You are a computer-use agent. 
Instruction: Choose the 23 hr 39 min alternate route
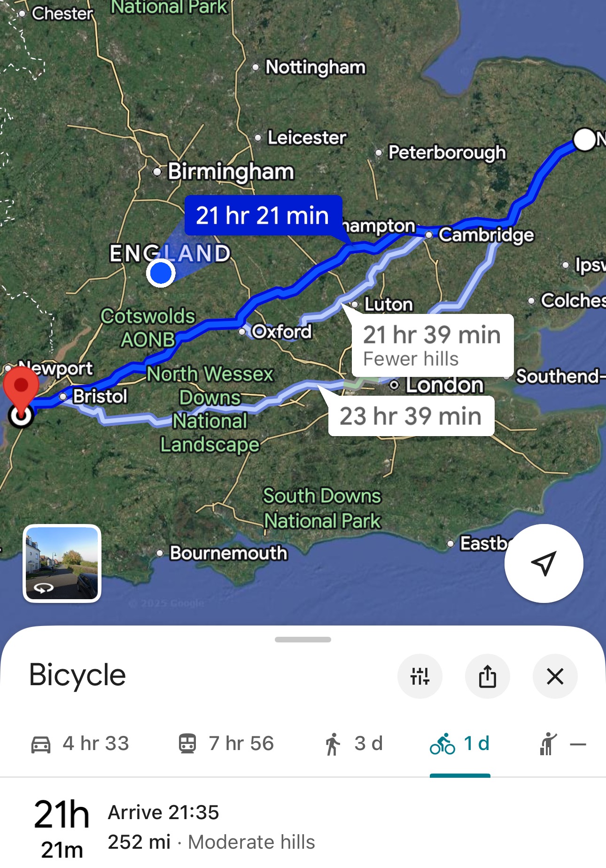pyautogui.click(x=411, y=416)
